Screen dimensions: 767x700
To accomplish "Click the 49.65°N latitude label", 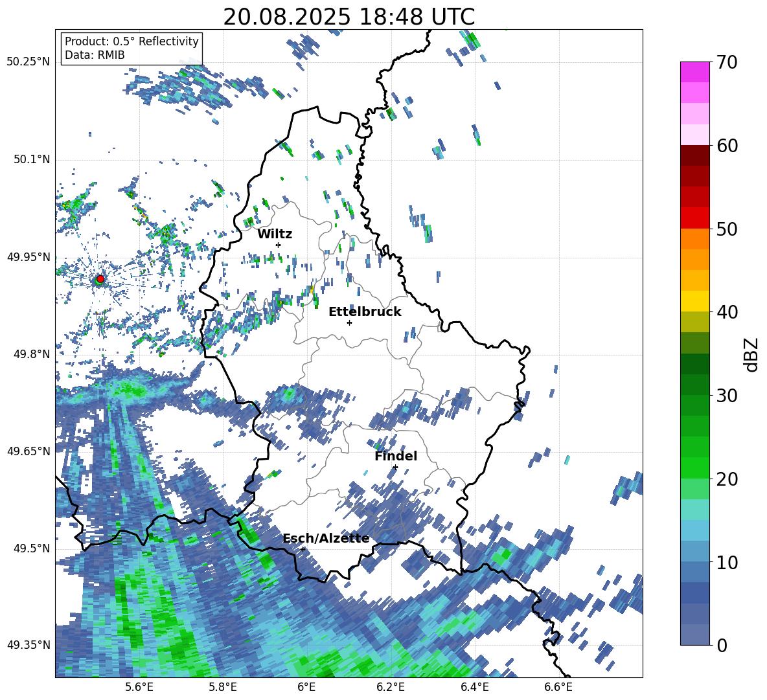I will 29,451.
